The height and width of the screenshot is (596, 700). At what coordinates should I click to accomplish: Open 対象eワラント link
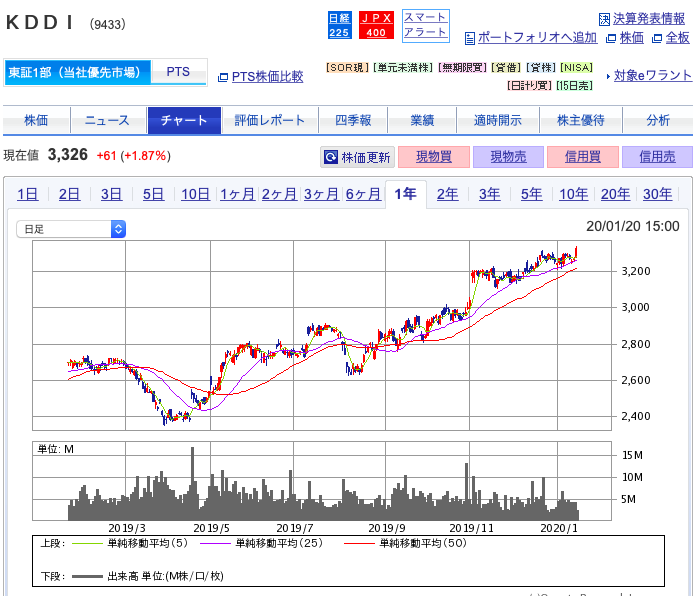tap(653, 75)
